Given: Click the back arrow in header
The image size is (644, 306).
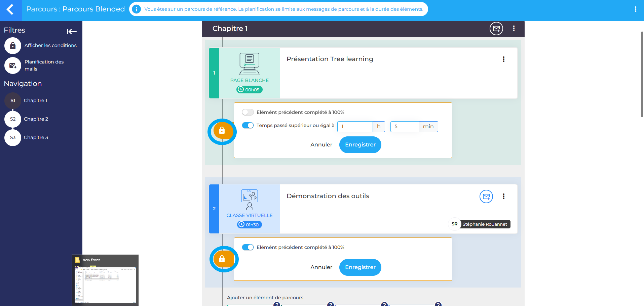Looking at the screenshot, I should tap(10, 9).
